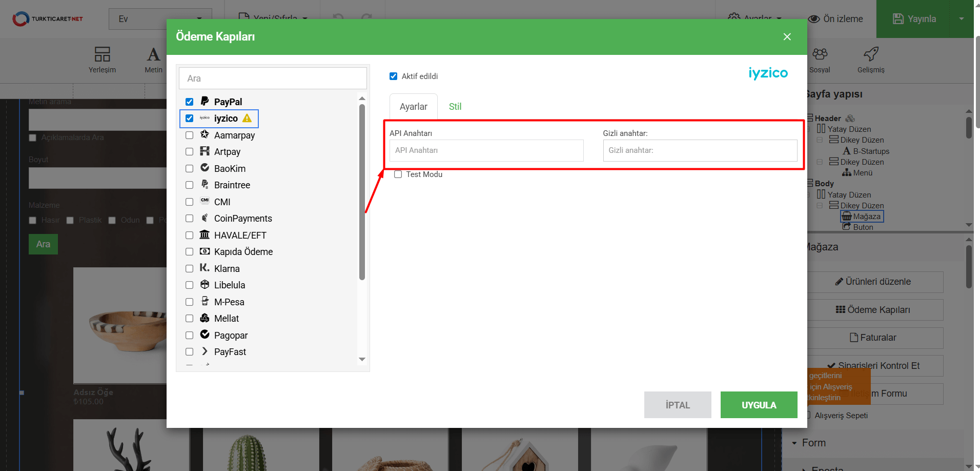Image resolution: width=980 pixels, height=471 pixels.
Task: Click the iyzico warning triangle icon
Action: pos(247,119)
